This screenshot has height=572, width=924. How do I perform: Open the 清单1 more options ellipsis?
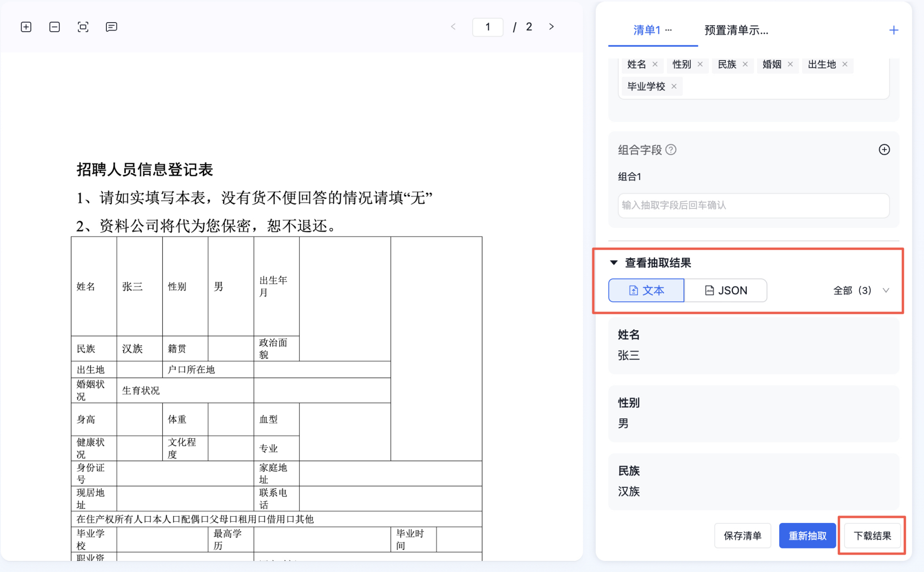pos(668,30)
